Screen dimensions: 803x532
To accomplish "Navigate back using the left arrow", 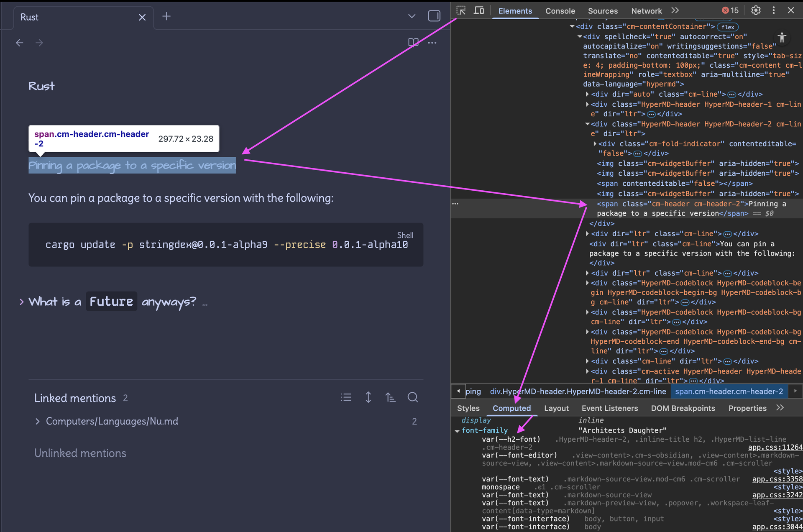I will click(19, 43).
